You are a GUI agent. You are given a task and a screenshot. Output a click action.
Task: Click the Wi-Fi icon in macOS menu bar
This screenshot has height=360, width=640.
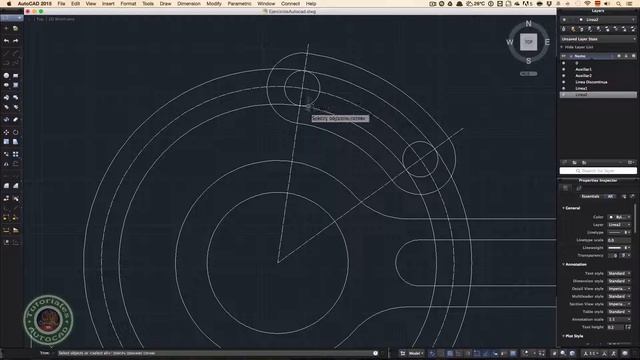(x=588, y=4)
